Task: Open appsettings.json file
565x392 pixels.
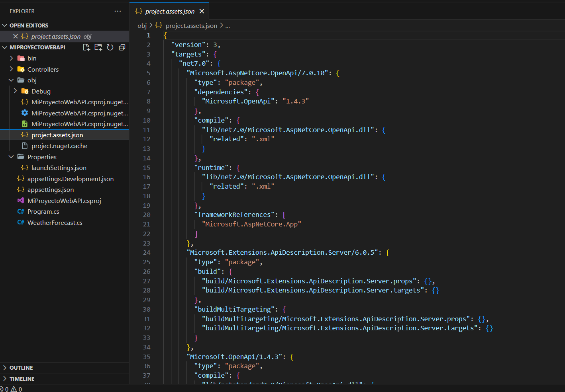Action: (51, 189)
